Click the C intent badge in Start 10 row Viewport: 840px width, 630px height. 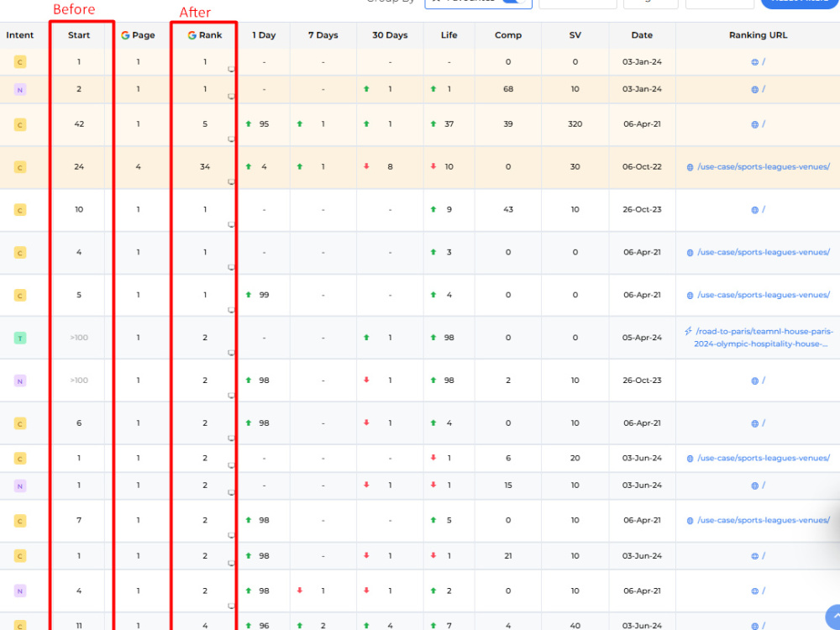pyautogui.click(x=20, y=210)
